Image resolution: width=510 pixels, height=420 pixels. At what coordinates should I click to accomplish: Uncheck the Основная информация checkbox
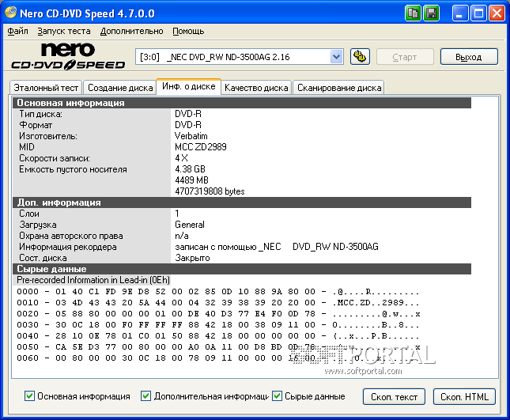(29, 396)
